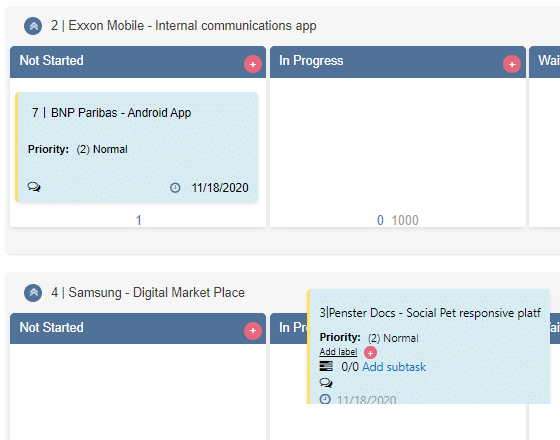Viewport: 560px width, 440px height.
Task: Add card to Exxon In Progress column
Action: pos(512,64)
